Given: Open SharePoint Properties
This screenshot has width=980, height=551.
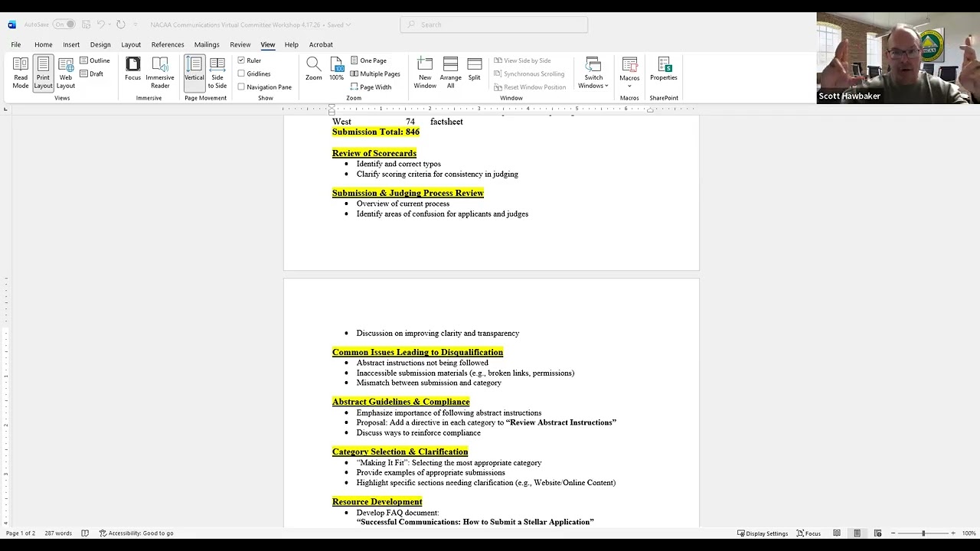Looking at the screenshot, I should (x=664, y=69).
